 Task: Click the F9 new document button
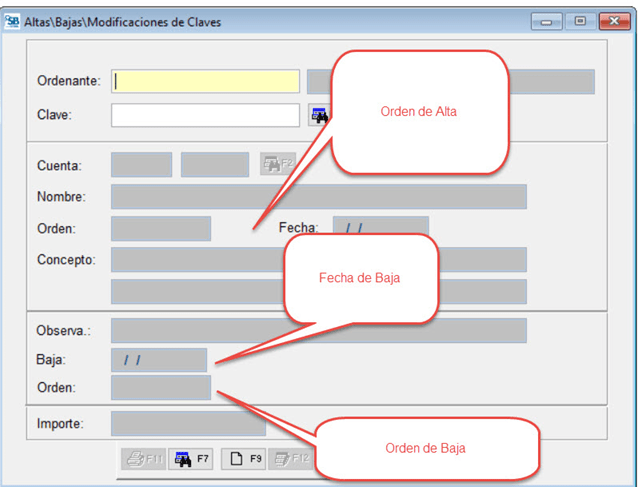coord(244,459)
